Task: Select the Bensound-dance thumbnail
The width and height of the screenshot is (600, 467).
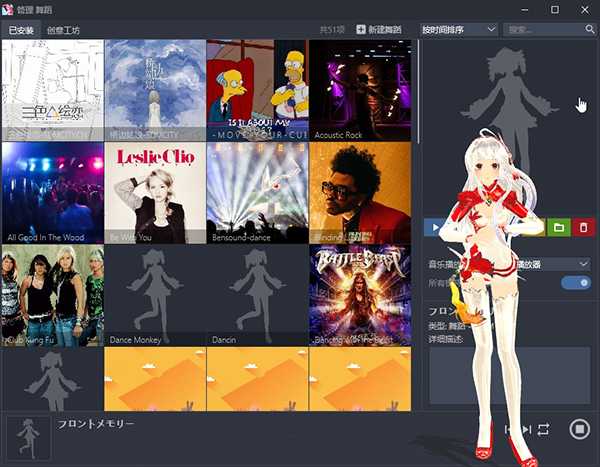Action: (257, 192)
